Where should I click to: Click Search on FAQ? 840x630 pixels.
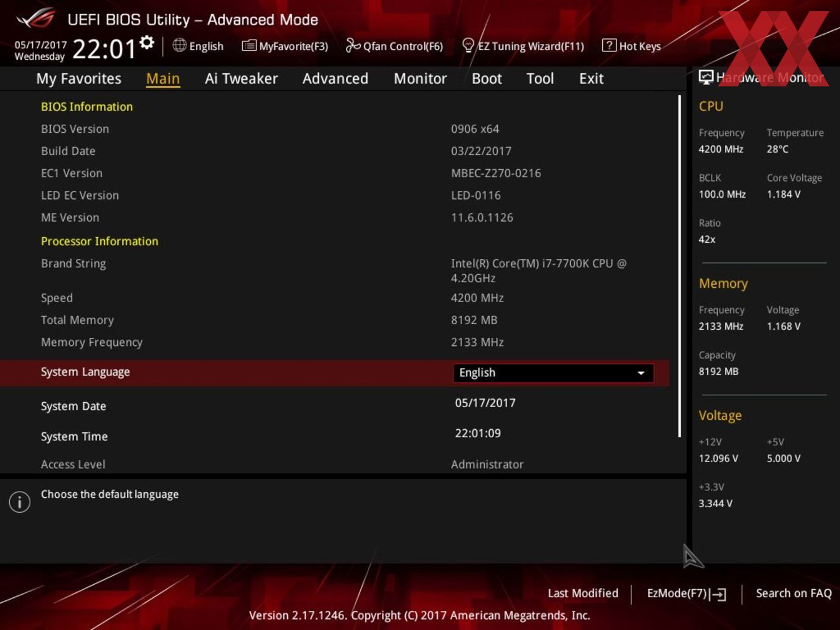[x=794, y=593]
